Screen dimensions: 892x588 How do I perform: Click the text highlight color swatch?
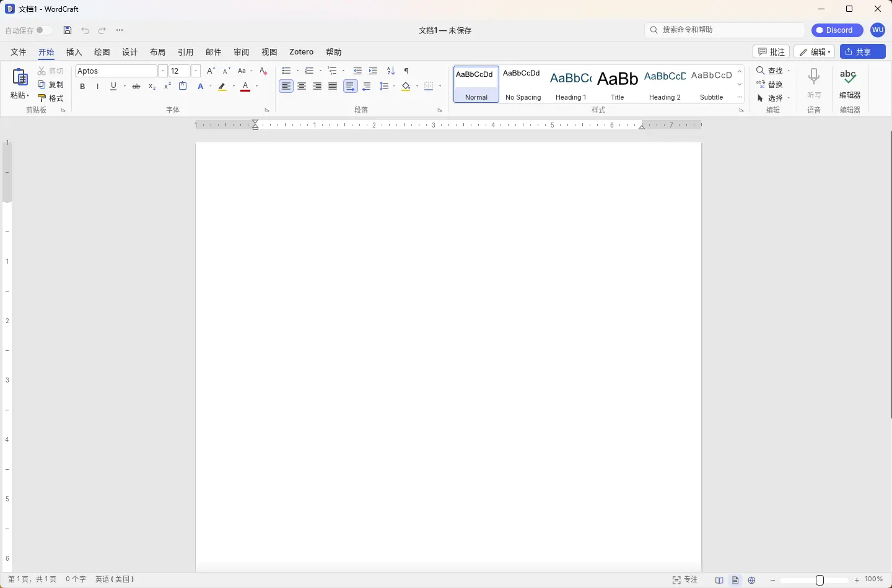pyautogui.click(x=222, y=87)
